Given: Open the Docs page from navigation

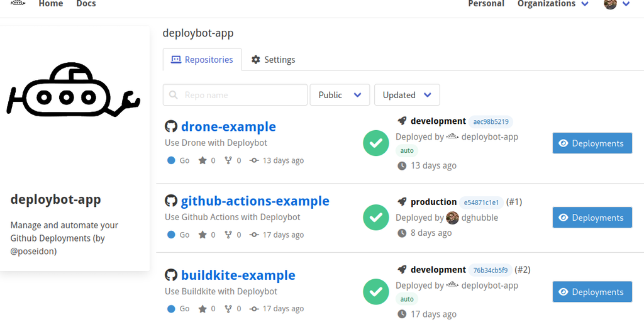Looking at the screenshot, I should 86,4.
